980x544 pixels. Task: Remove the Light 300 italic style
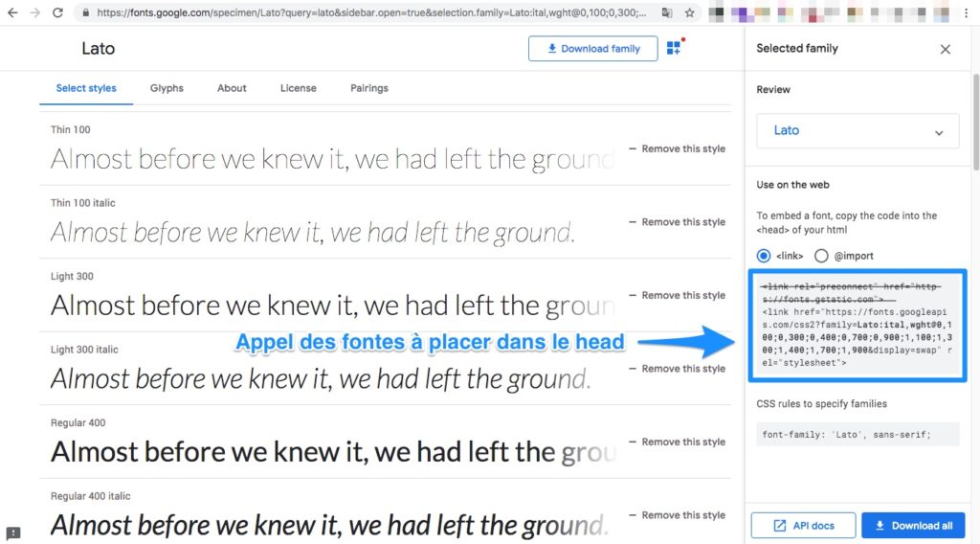click(x=677, y=369)
